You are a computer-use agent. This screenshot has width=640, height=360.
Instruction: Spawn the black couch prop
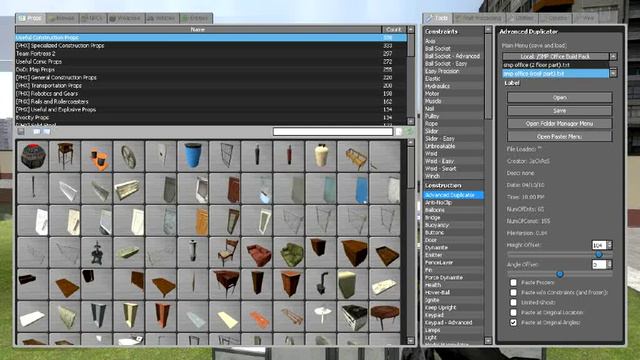(33, 284)
